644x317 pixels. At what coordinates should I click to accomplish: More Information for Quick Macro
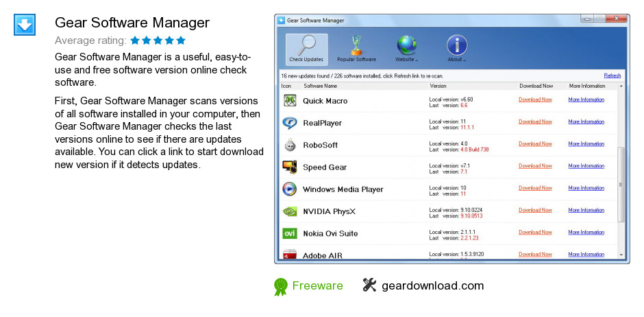coord(586,99)
